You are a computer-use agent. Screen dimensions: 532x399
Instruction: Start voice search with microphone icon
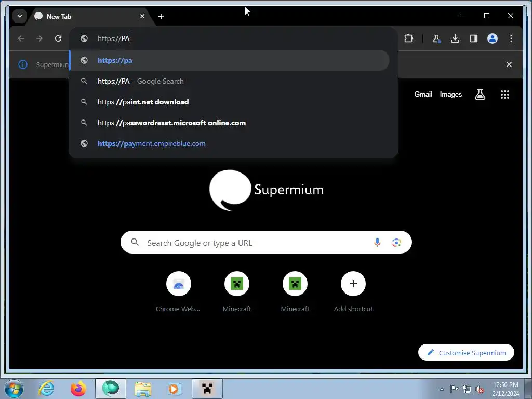pos(377,242)
